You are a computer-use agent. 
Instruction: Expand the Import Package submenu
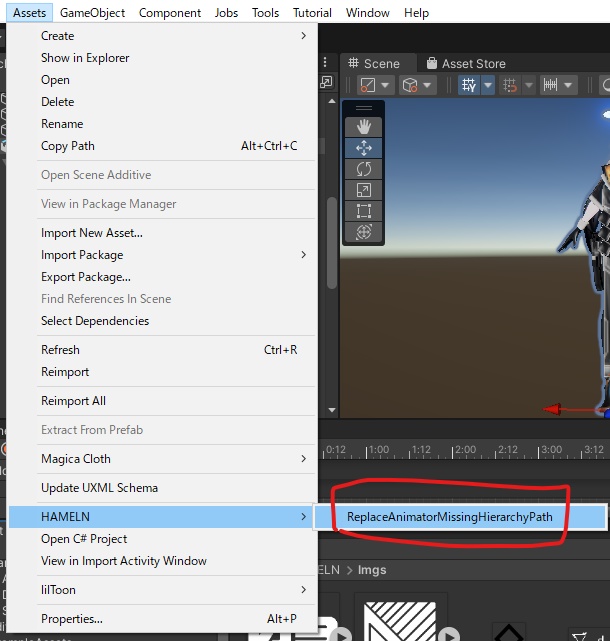click(x=163, y=255)
